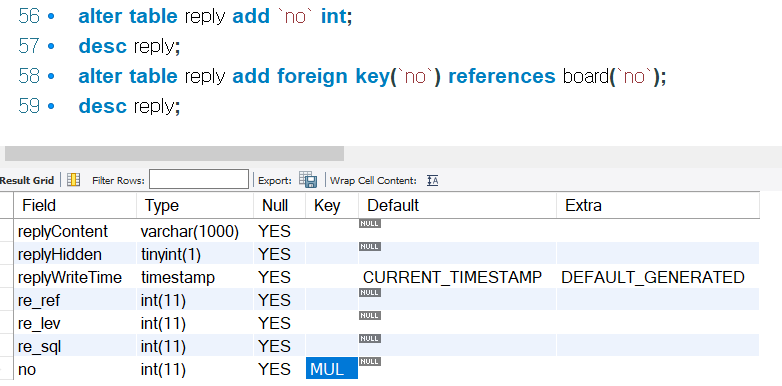Select the re_ref field cell
The width and height of the screenshot is (782, 386).
coord(75,300)
